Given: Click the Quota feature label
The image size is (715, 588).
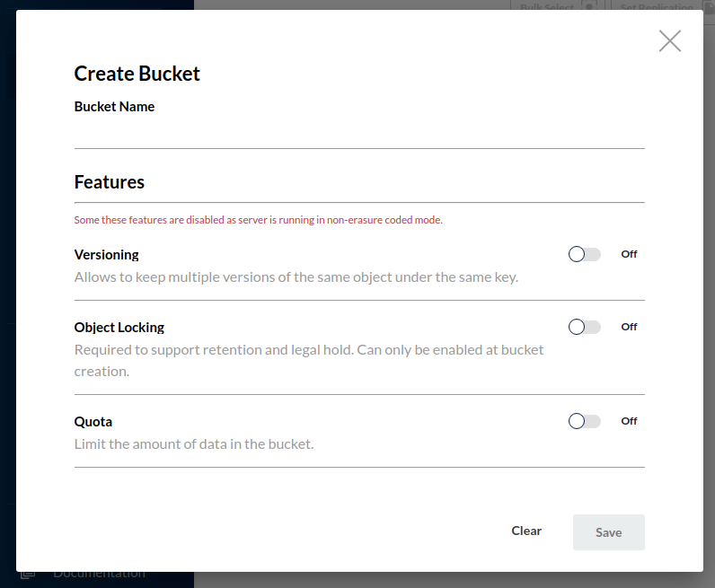Looking at the screenshot, I should click(x=93, y=422).
